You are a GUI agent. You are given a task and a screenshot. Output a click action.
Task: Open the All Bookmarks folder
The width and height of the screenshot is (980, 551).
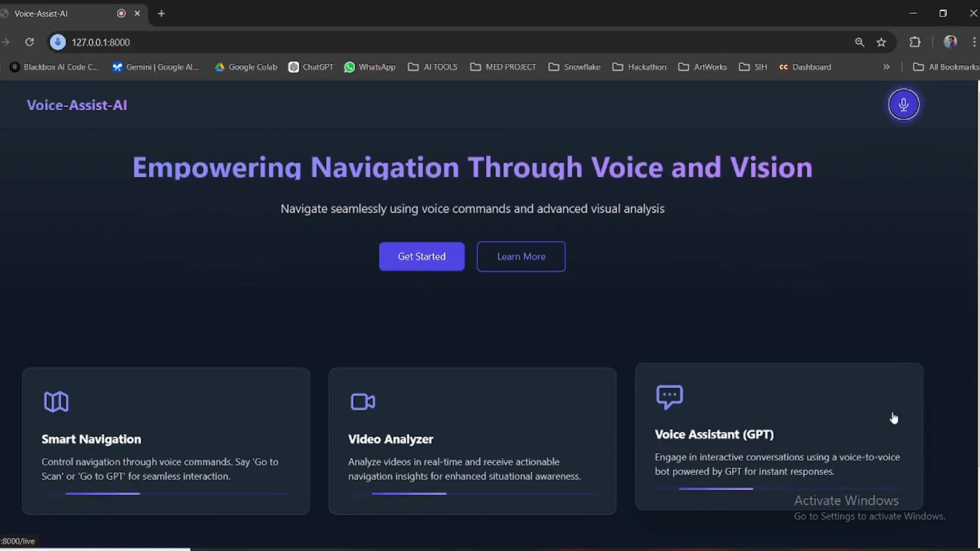(946, 67)
